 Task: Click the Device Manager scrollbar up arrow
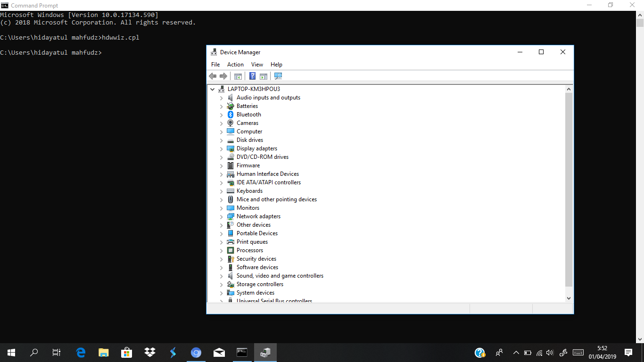569,89
